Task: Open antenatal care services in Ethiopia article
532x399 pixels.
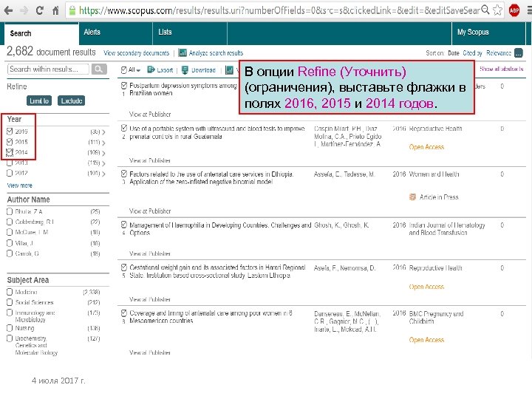Action: [x=211, y=178]
